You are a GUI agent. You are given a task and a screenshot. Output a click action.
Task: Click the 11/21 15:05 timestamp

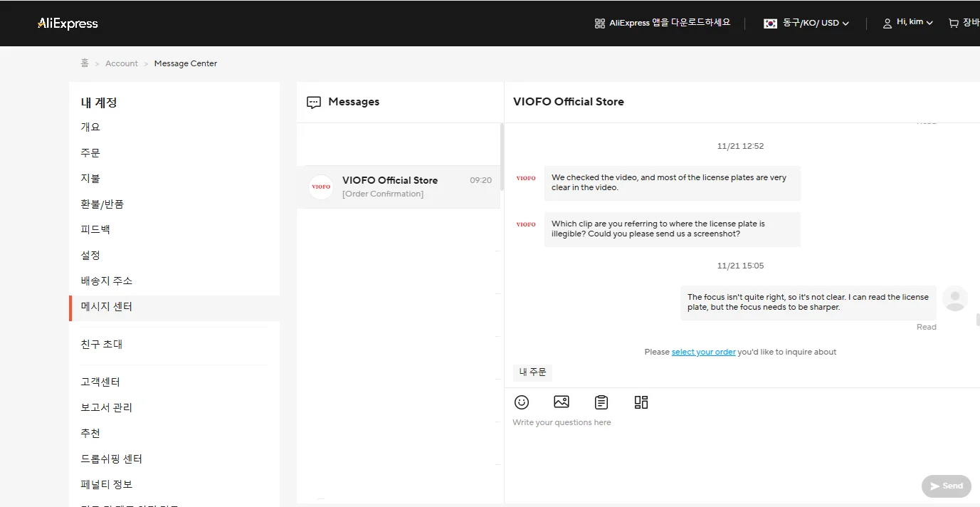coord(740,266)
